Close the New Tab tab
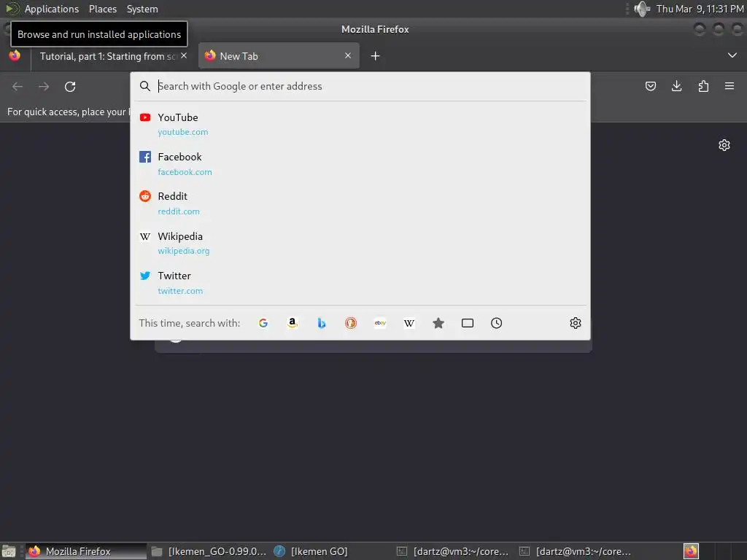747x560 pixels. (348, 55)
